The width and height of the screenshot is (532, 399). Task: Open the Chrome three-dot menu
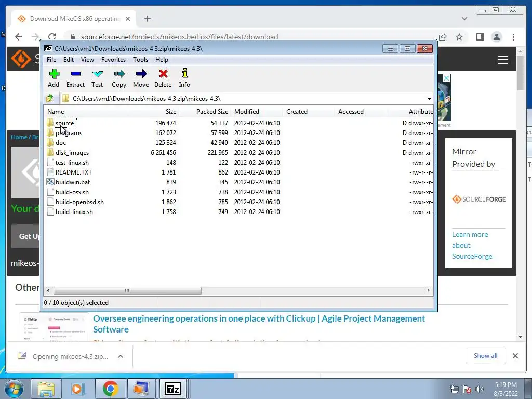[513, 37]
